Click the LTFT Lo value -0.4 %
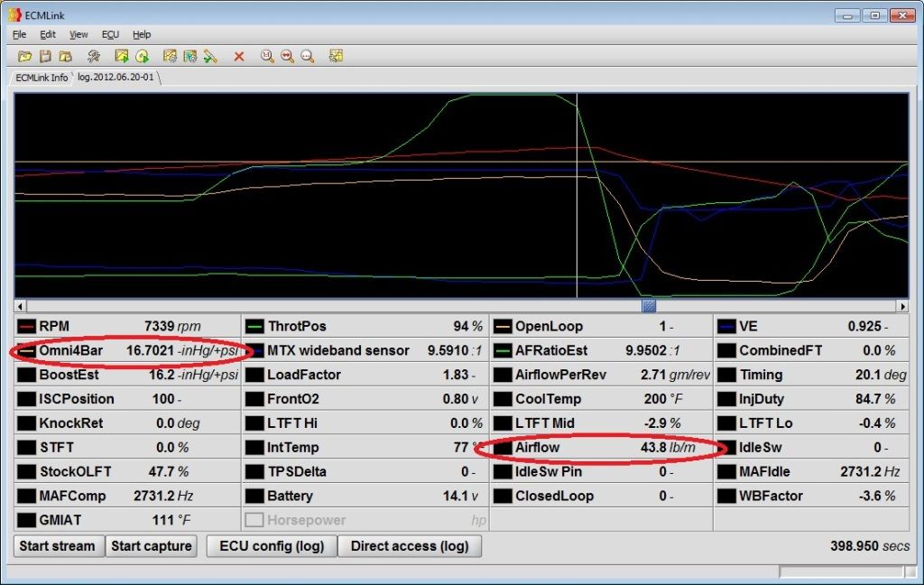This screenshot has width=924, height=585. (877, 423)
